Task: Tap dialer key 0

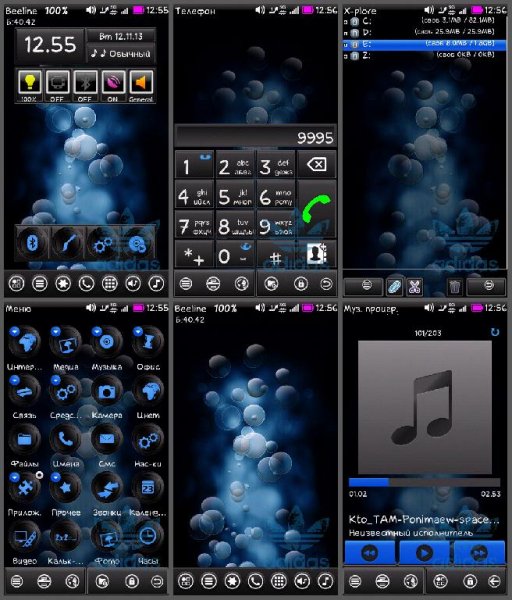Action: pyautogui.click(x=235, y=254)
